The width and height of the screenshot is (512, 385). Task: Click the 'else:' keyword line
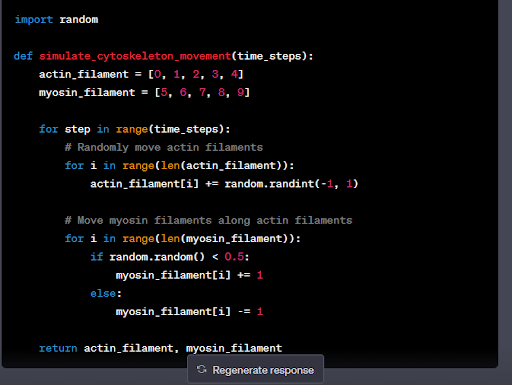[x=106, y=293]
